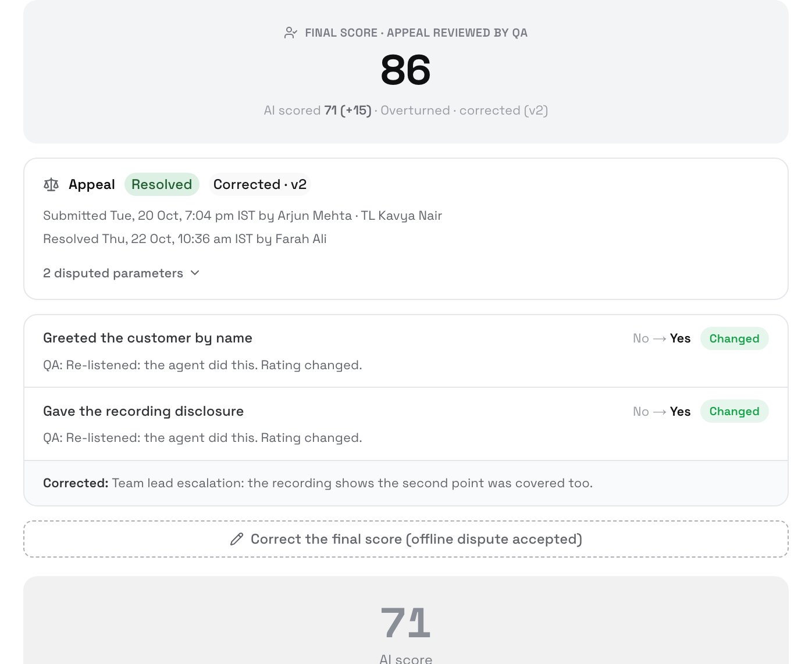Click No → Yes for Greeted the customer

click(x=662, y=338)
